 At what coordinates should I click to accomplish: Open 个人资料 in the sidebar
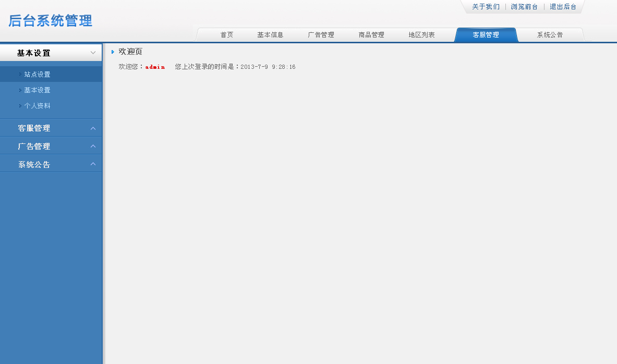click(38, 106)
